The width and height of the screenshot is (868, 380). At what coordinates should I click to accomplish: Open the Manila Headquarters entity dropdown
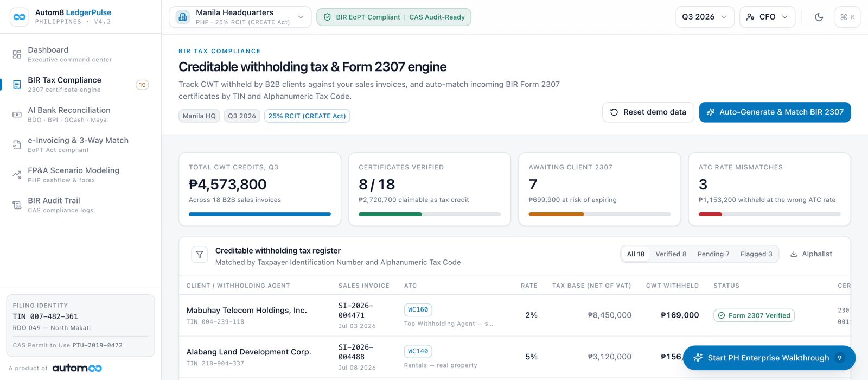point(240,17)
